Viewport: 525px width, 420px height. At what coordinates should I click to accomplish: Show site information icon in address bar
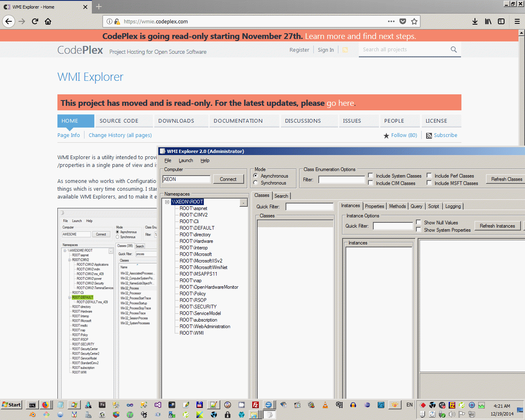tap(109, 21)
